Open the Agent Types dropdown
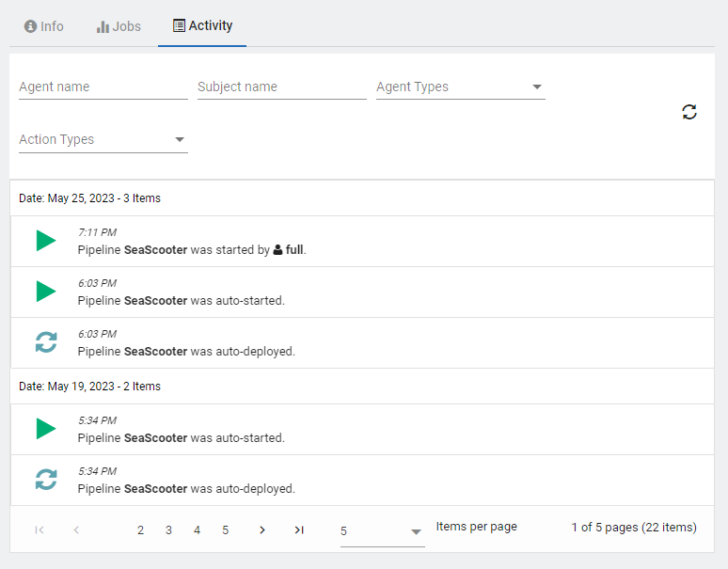The height and width of the screenshot is (569, 728). [x=460, y=87]
